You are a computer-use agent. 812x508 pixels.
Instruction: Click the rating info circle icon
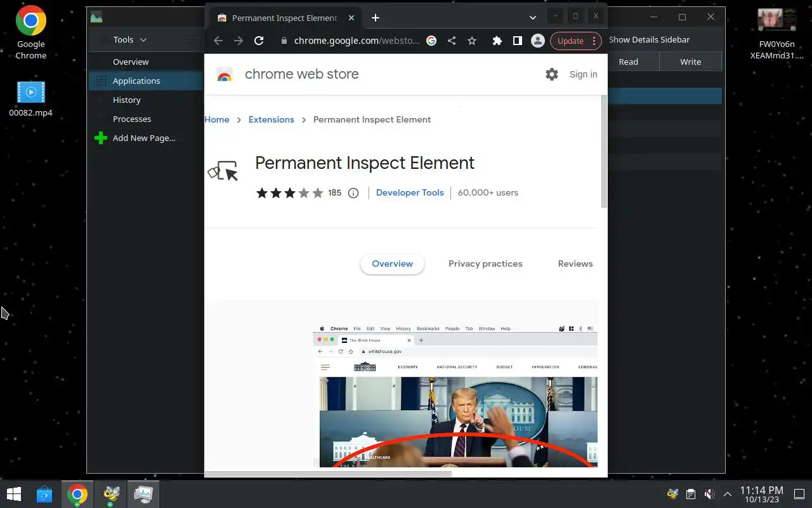click(353, 193)
